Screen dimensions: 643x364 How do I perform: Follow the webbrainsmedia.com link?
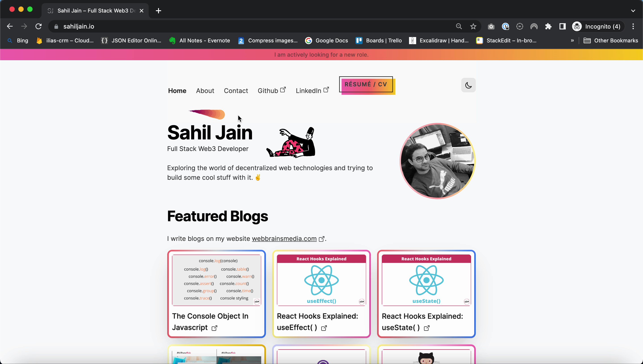284,238
